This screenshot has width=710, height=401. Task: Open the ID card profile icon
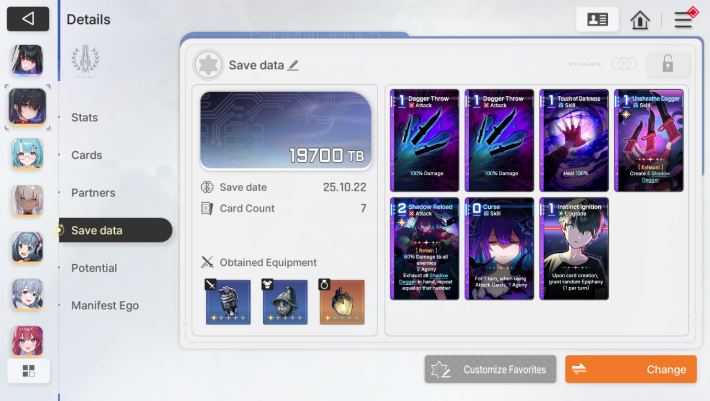click(597, 19)
